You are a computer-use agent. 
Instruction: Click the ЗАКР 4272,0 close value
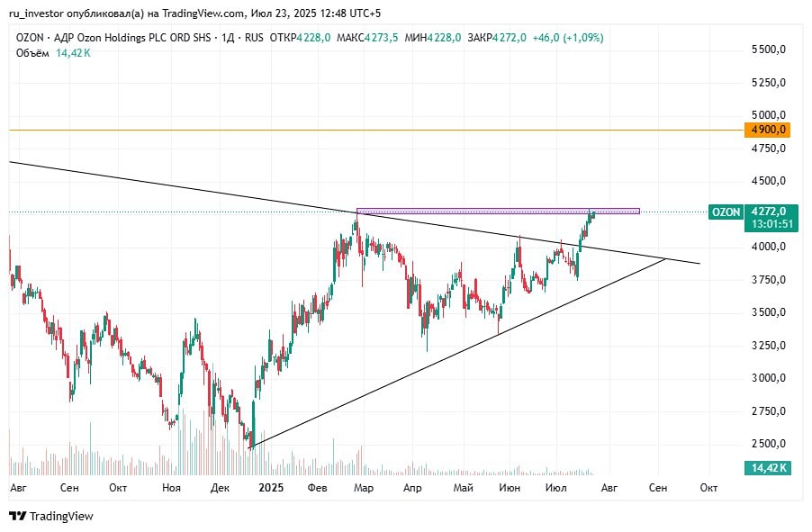[x=497, y=38]
